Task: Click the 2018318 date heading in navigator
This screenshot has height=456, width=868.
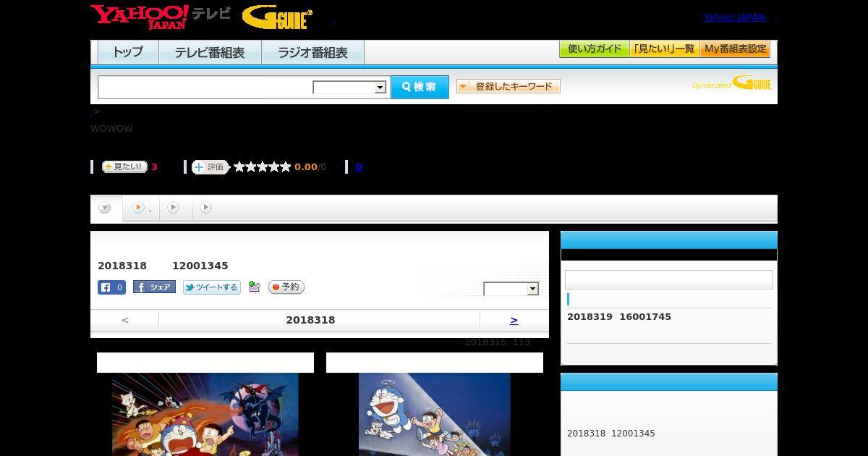Action: pyautogui.click(x=310, y=320)
